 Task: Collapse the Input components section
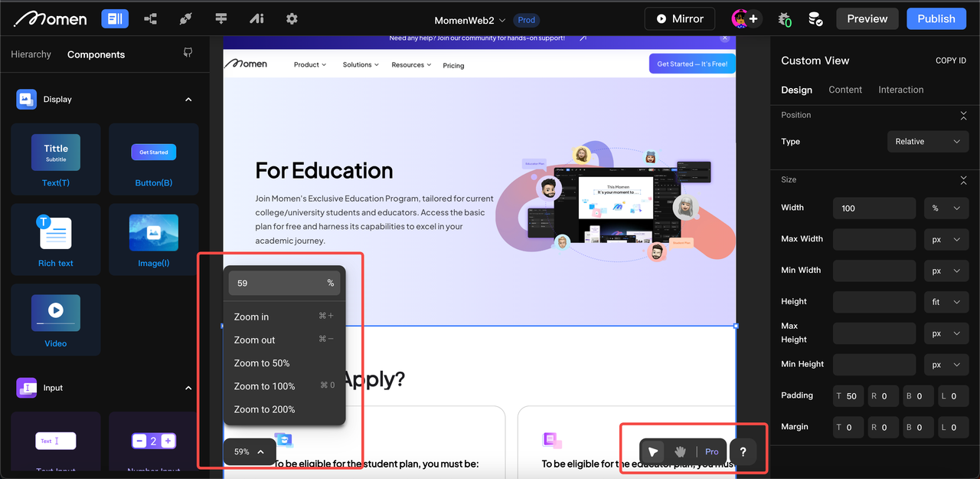(188, 388)
